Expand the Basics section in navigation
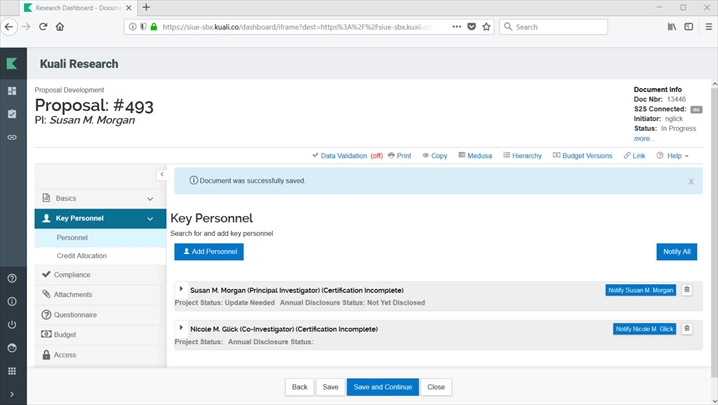The width and height of the screenshot is (718, 405). (x=100, y=198)
